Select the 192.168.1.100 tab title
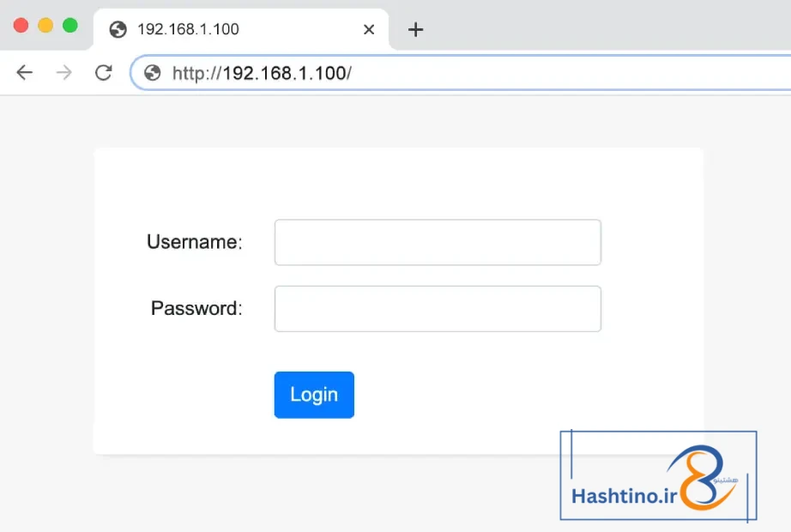791x532 pixels. 188,29
